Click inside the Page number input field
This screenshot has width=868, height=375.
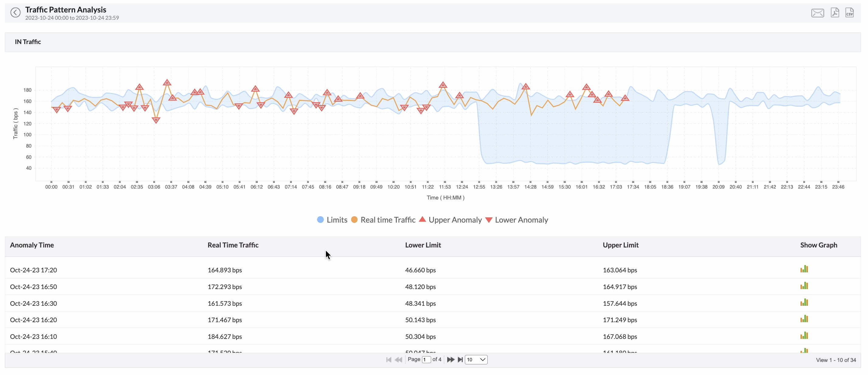426,360
